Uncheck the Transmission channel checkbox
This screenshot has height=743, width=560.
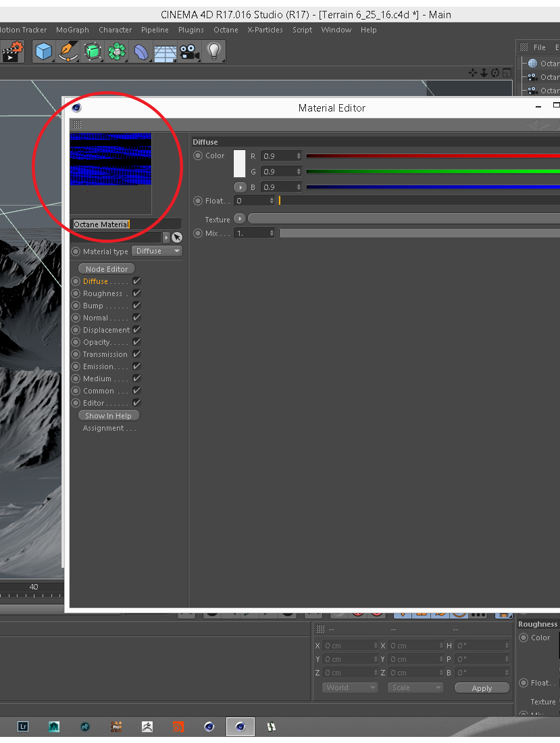click(x=137, y=354)
